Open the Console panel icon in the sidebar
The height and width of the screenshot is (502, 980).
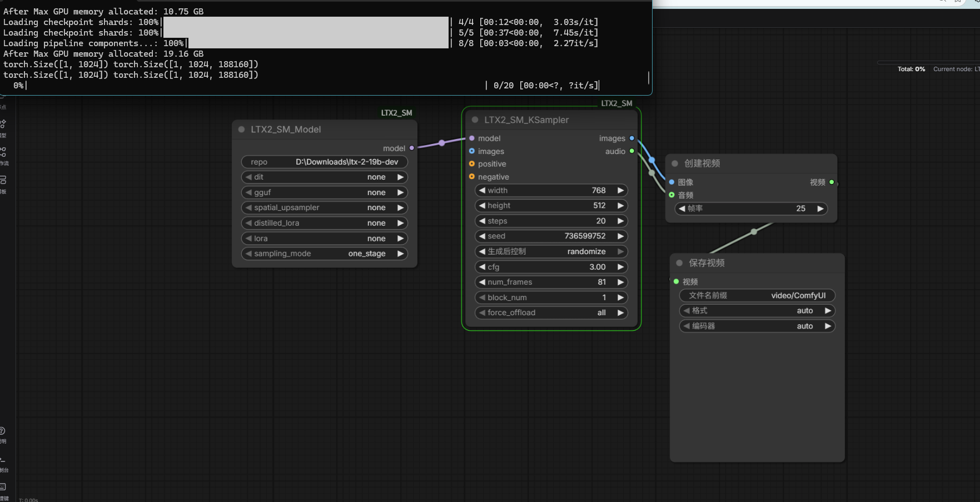click(x=3, y=460)
